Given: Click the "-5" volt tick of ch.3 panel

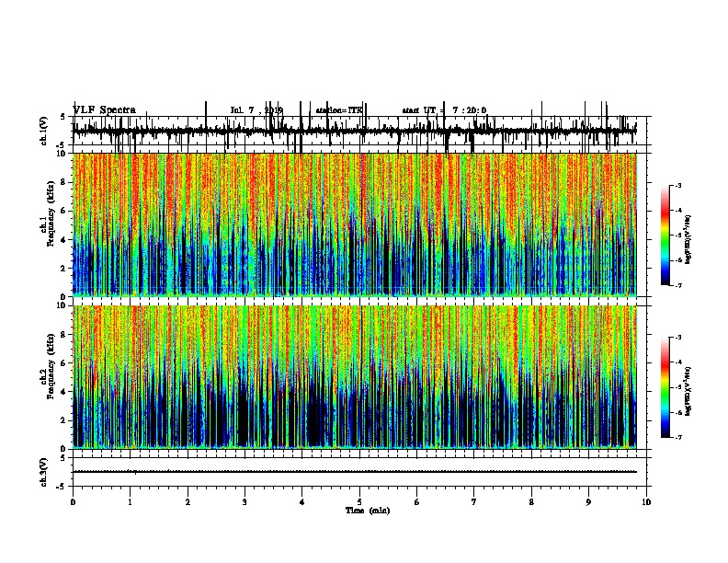Looking at the screenshot, I should tap(62, 487).
